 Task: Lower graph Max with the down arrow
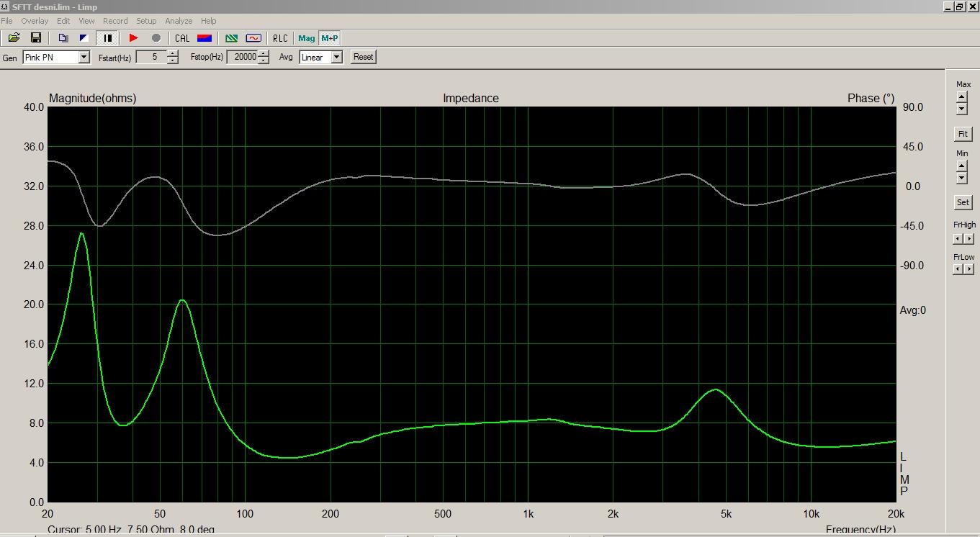tap(961, 109)
